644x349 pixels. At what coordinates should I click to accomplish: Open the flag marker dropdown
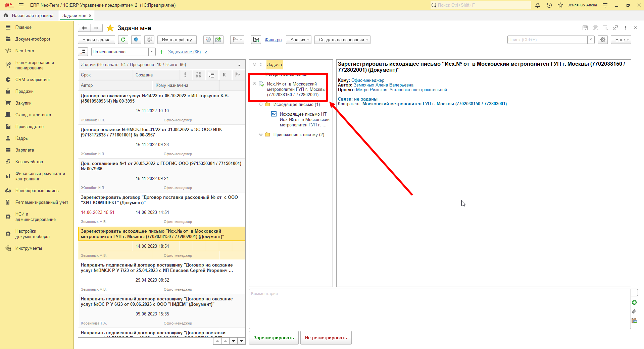point(237,40)
